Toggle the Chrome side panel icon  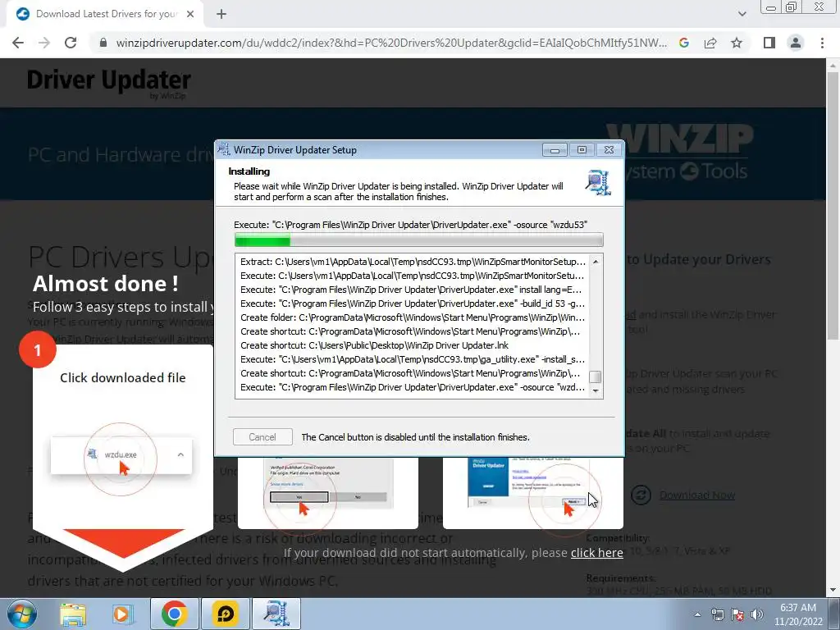[x=769, y=43]
